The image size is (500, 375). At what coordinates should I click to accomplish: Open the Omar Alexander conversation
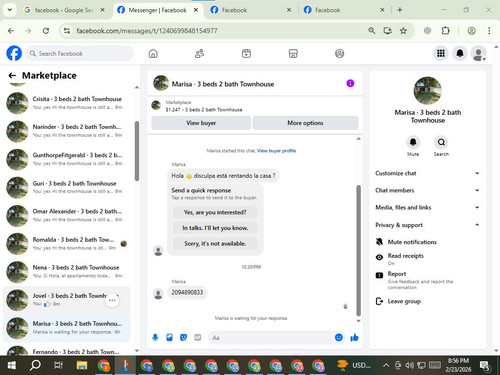click(67, 215)
